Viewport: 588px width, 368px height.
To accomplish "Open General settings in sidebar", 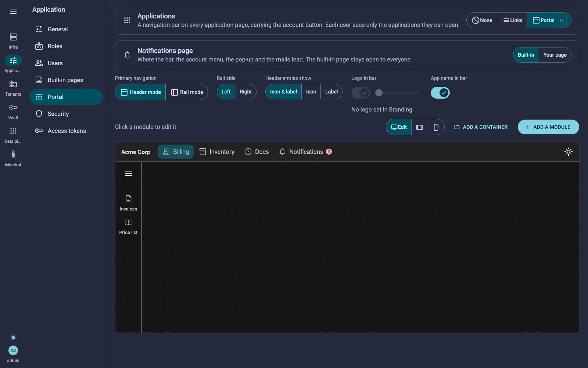I will [66, 29].
